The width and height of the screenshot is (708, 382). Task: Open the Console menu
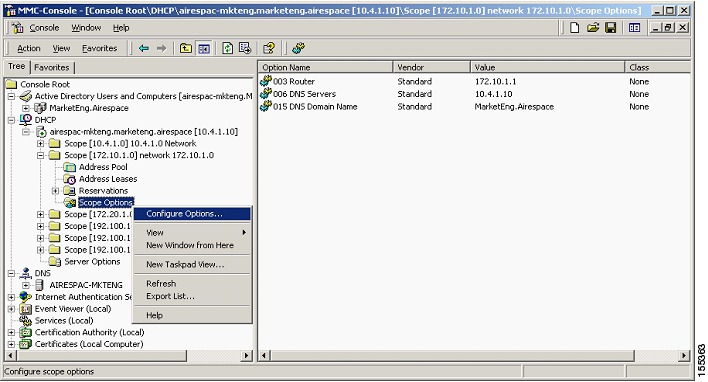coord(44,28)
